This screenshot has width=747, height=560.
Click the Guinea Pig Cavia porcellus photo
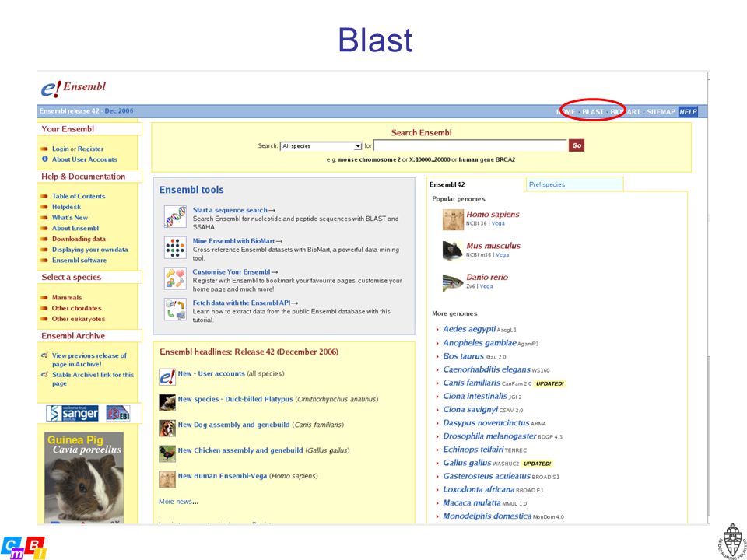tap(84, 478)
